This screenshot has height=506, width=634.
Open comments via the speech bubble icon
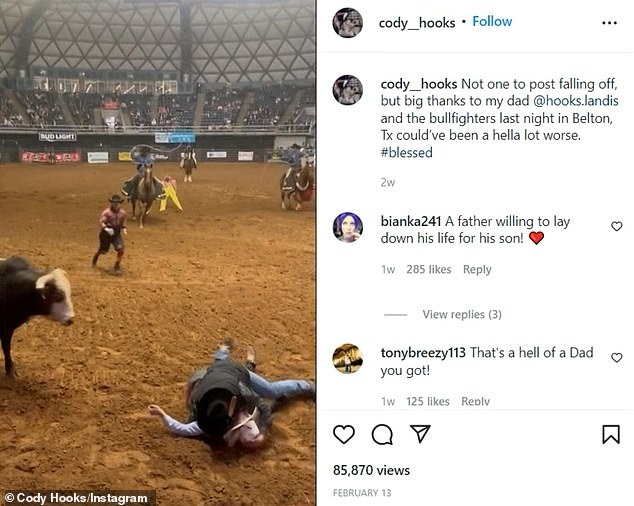pyautogui.click(x=382, y=434)
